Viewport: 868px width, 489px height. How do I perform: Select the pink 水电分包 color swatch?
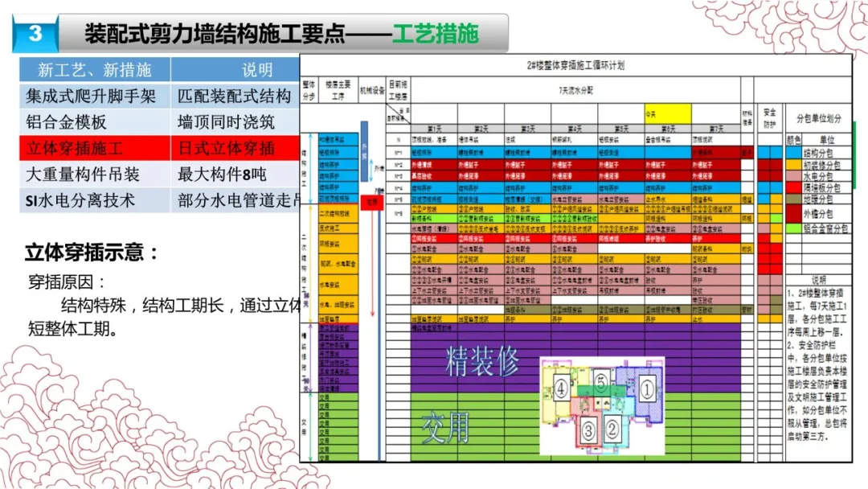[792, 175]
